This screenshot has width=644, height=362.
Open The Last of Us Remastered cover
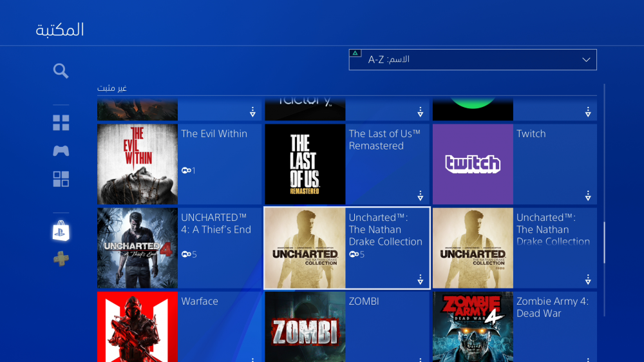[305, 164]
